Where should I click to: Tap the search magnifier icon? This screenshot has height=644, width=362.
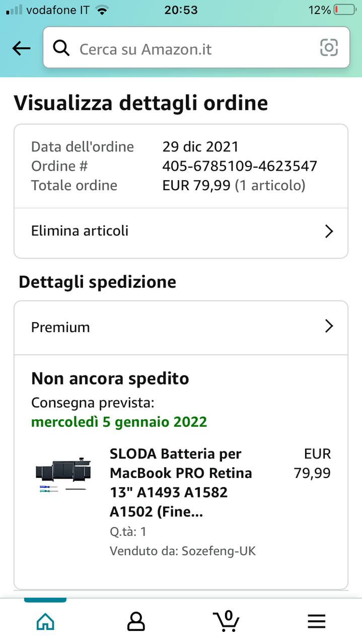coord(61,48)
